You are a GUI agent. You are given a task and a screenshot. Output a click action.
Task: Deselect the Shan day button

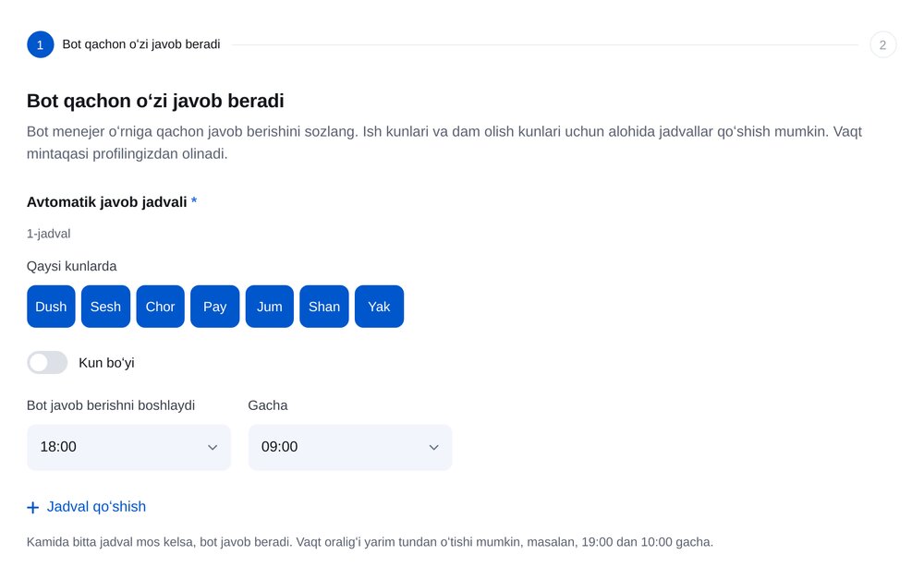[x=324, y=307]
